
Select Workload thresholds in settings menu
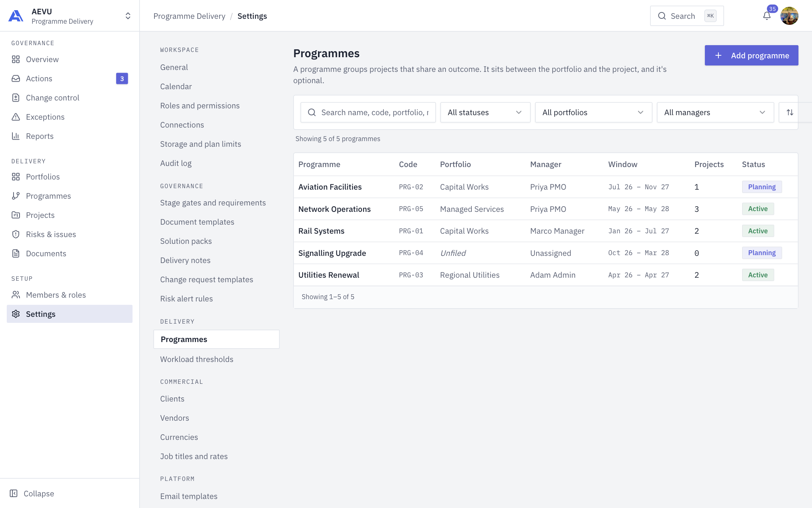197,359
